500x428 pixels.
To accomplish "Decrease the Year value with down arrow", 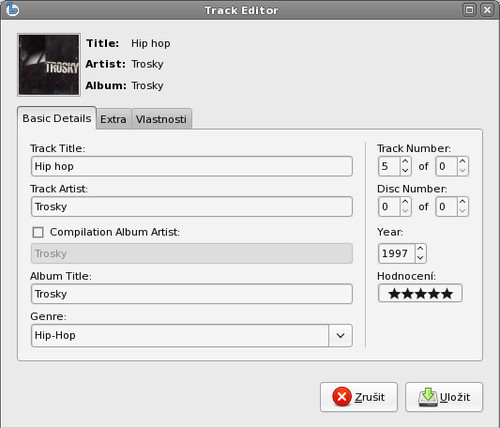I will point(420,258).
